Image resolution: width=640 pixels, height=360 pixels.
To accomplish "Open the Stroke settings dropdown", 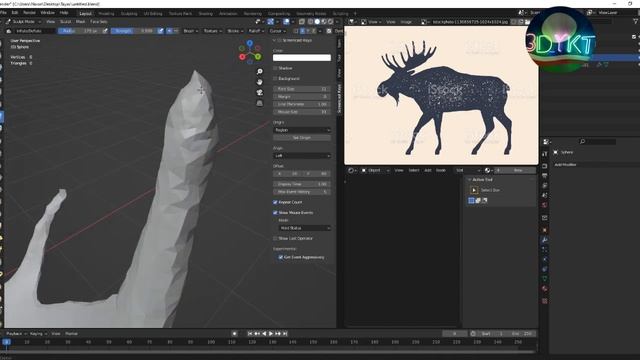I will (x=235, y=31).
